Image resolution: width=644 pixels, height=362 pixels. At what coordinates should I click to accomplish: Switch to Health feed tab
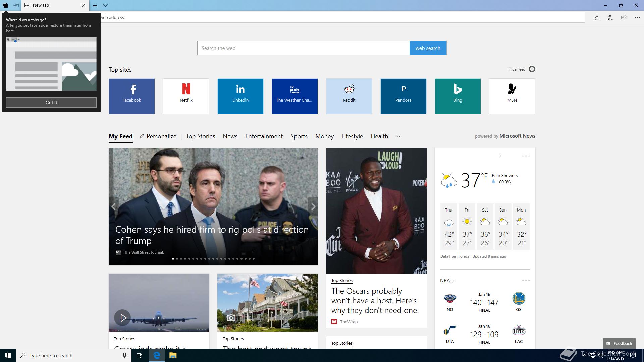click(379, 136)
